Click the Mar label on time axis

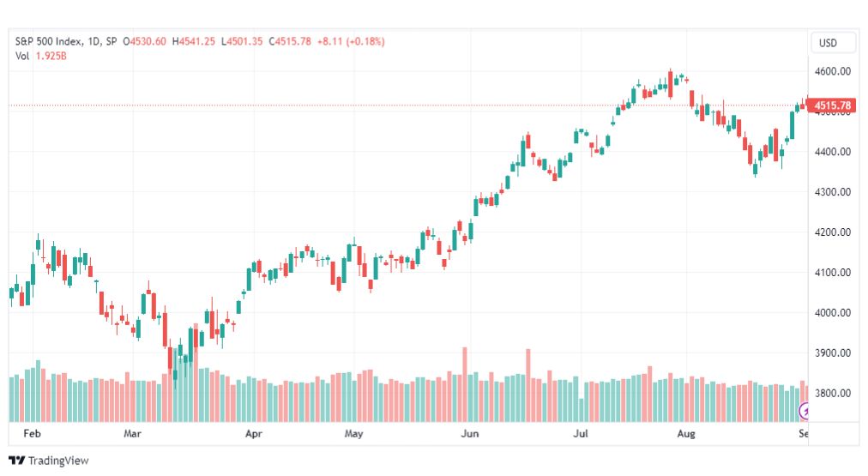point(132,433)
